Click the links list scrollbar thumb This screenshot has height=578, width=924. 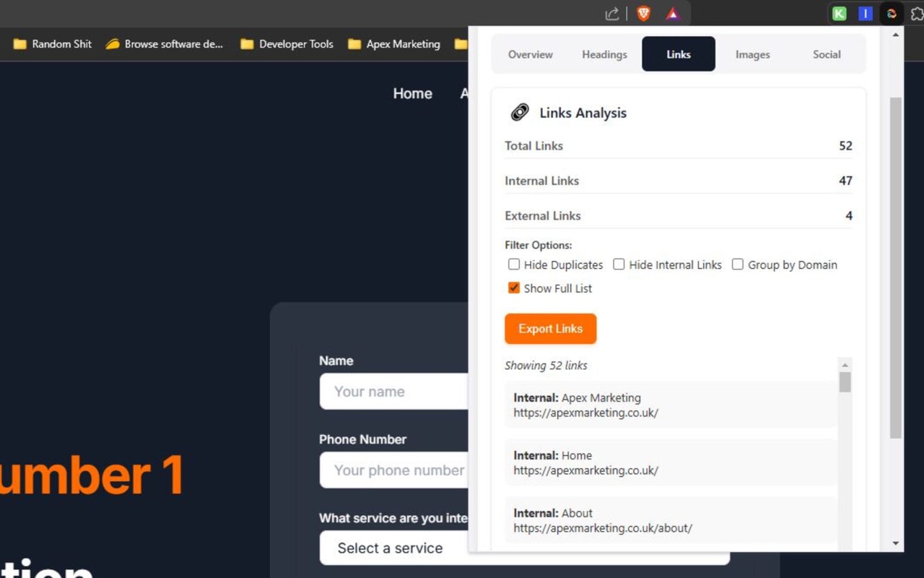(845, 382)
